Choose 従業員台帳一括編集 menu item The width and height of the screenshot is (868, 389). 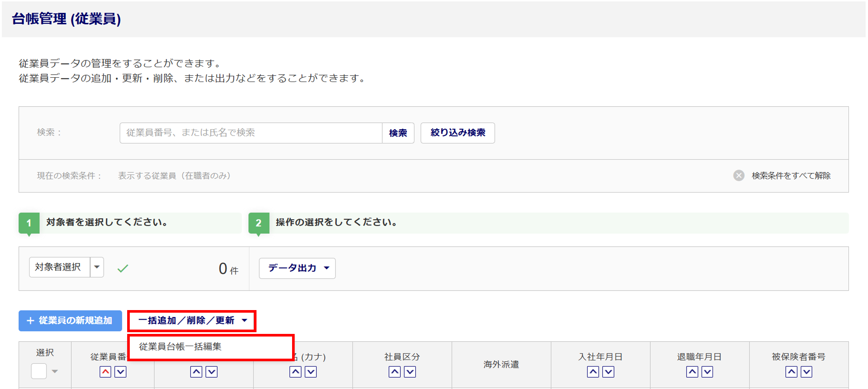pos(180,347)
